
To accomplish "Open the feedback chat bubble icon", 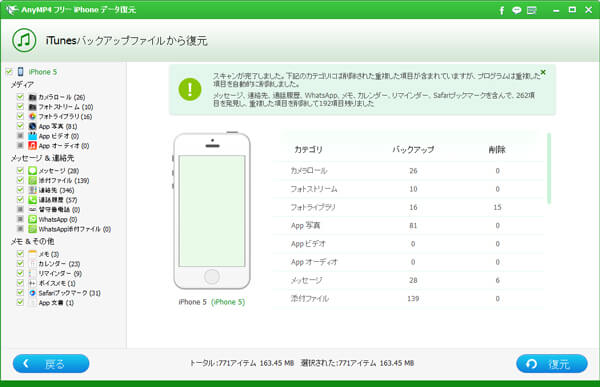I will (517, 10).
